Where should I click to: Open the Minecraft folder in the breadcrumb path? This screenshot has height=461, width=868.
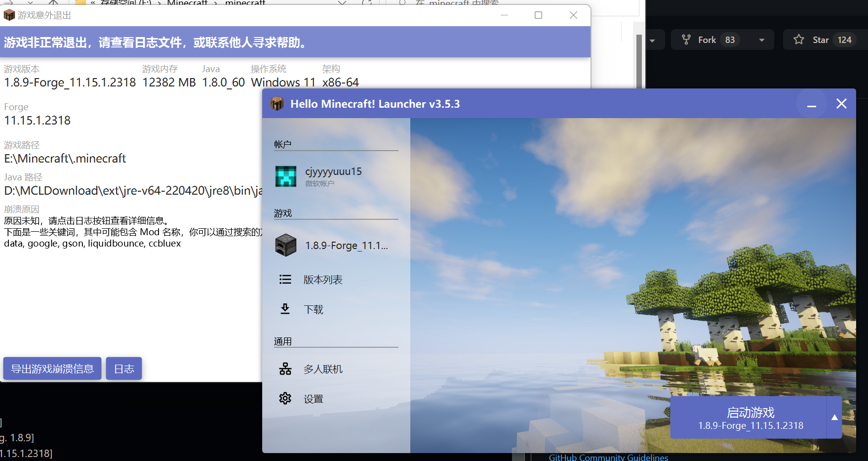[x=187, y=3]
